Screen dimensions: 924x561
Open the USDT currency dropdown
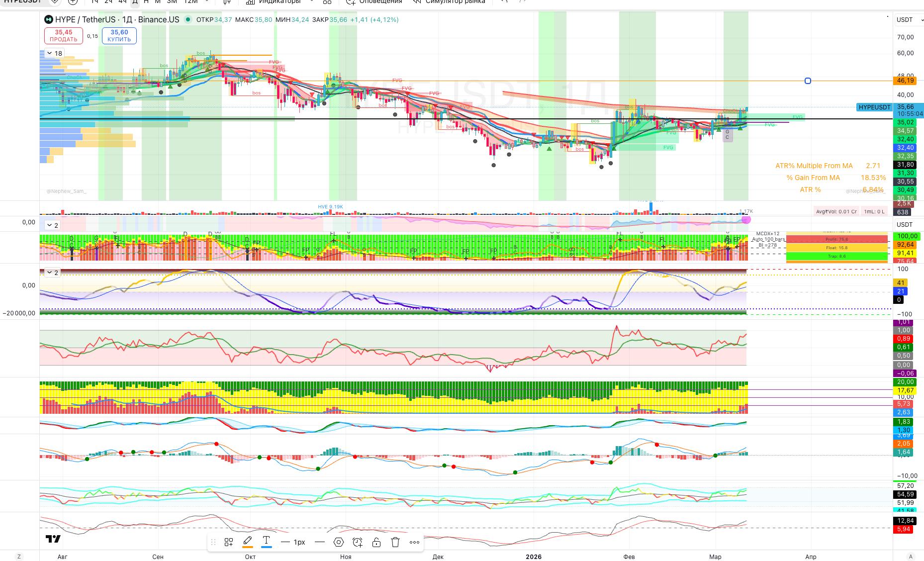click(x=908, y=20)
